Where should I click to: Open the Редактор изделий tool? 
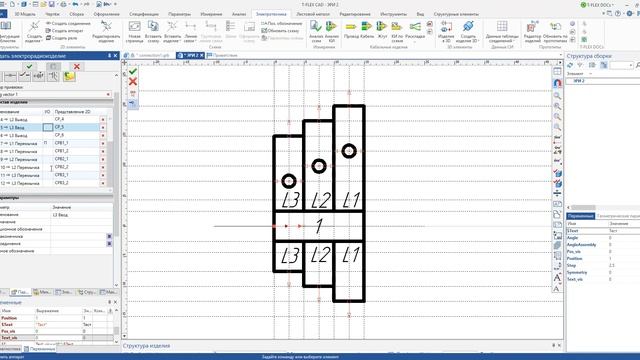[x=532, y=31]
